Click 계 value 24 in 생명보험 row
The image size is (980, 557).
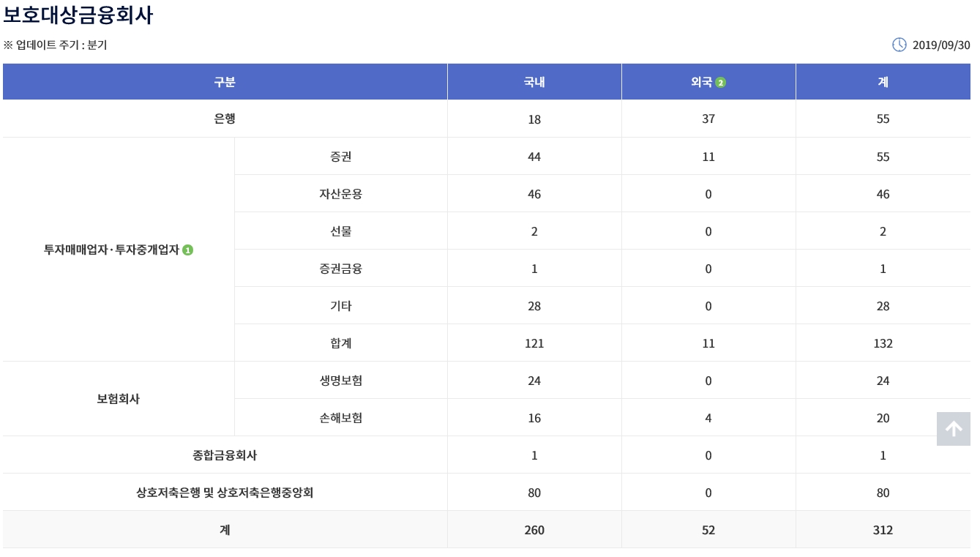coord(883,381)
